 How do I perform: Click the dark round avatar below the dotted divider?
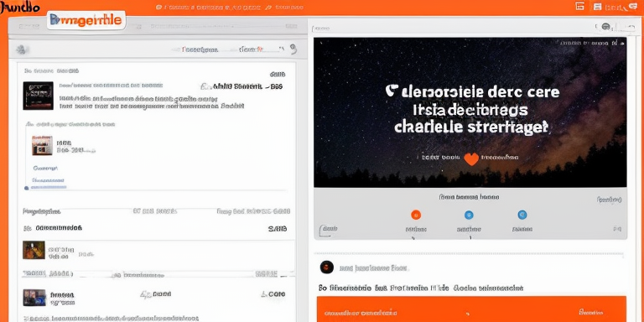click(326, 267)
